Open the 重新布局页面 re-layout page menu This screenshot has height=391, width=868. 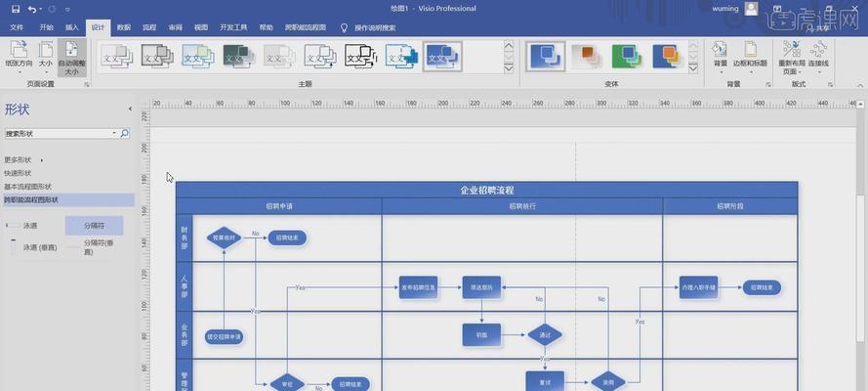point(792,58)
